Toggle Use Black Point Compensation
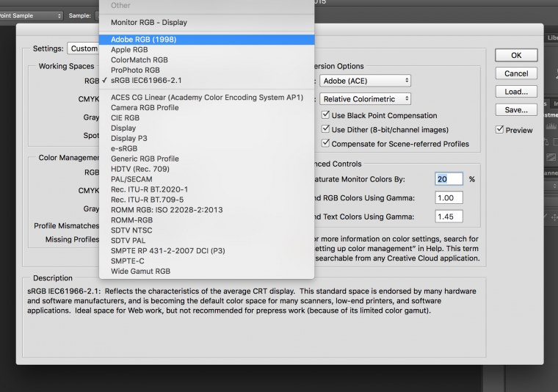This screenshot has width=558, height=392. (325, 115)
